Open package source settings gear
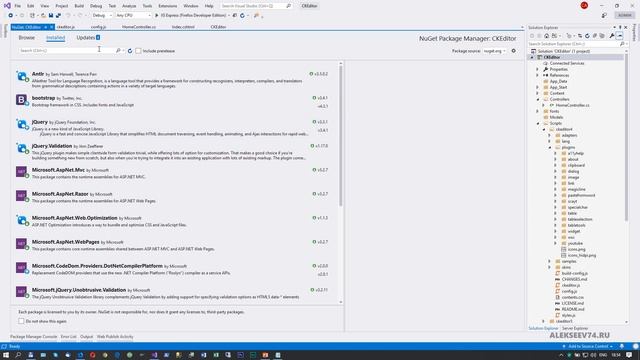This screenshot has height=360, width=640. point(513,51)
